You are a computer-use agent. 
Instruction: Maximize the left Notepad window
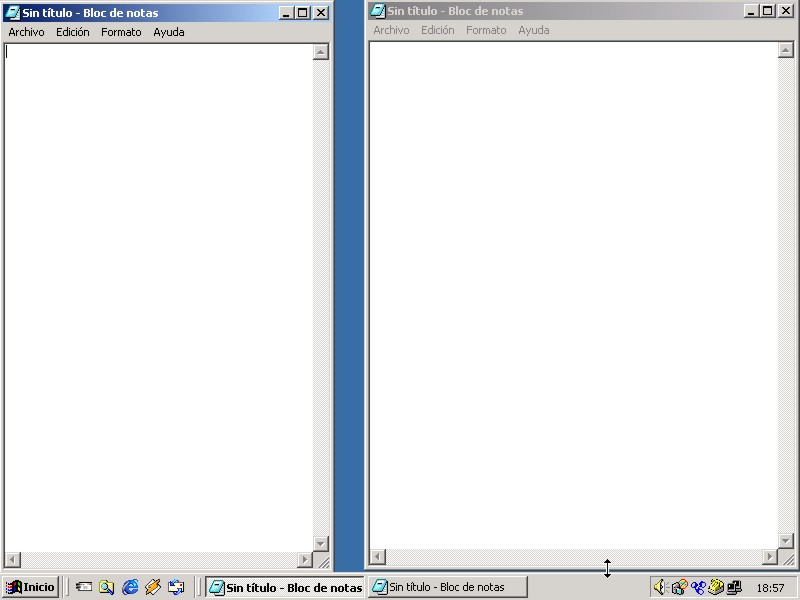coord(303,13)
